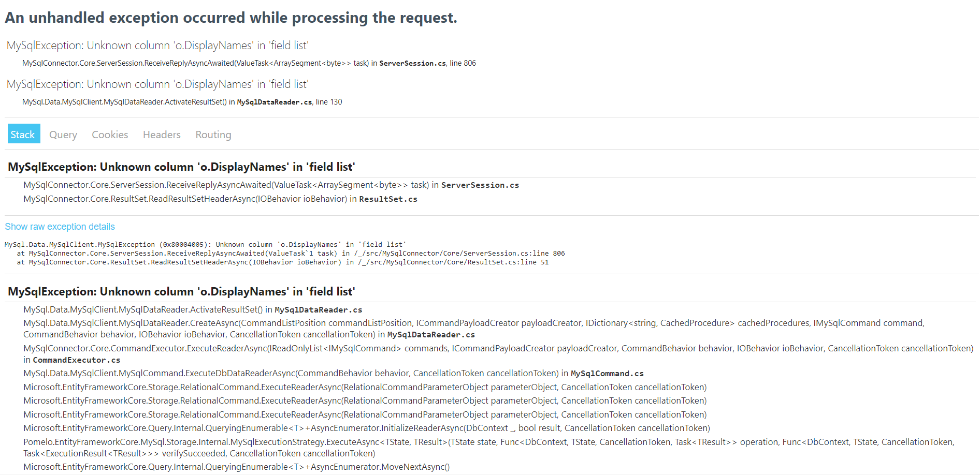The height and width of the screenshot is (475, 980).
Task: Switch to the Cookies tab
Action: coord(109,134)
